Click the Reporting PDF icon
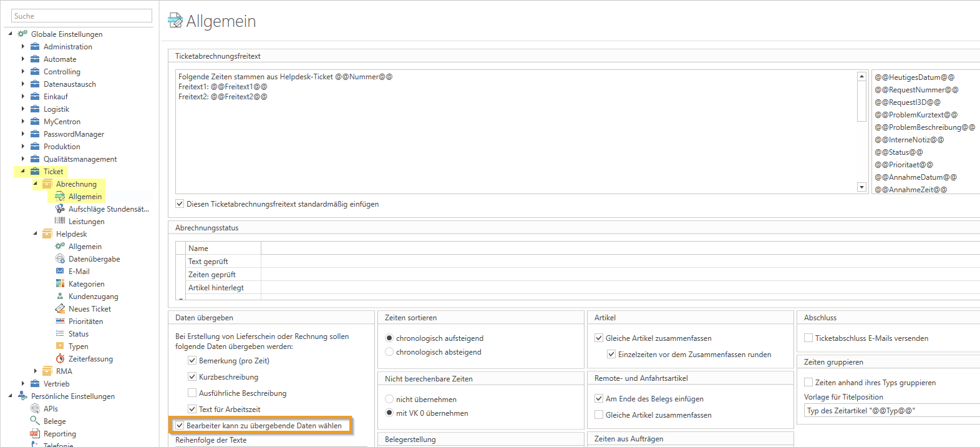Screen dimensions: 980x447 pyautogui.click(x=35, y=434)
